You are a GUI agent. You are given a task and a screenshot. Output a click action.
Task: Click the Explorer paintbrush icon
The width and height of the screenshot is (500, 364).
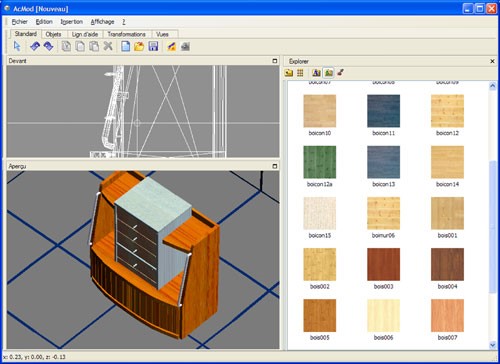point(340,72)
